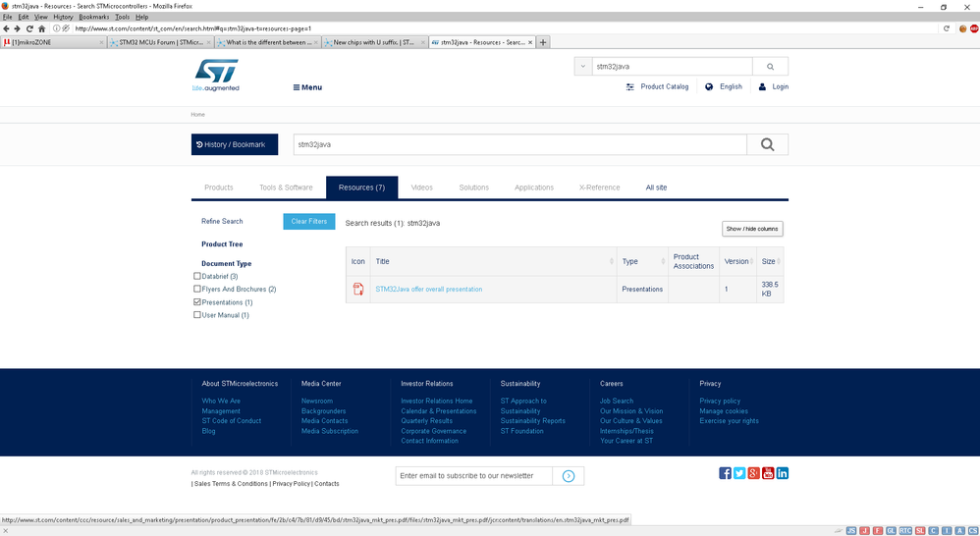Click the large search magnifier button
The height and width of the screenshot is (536, 980).
[768, 144]
